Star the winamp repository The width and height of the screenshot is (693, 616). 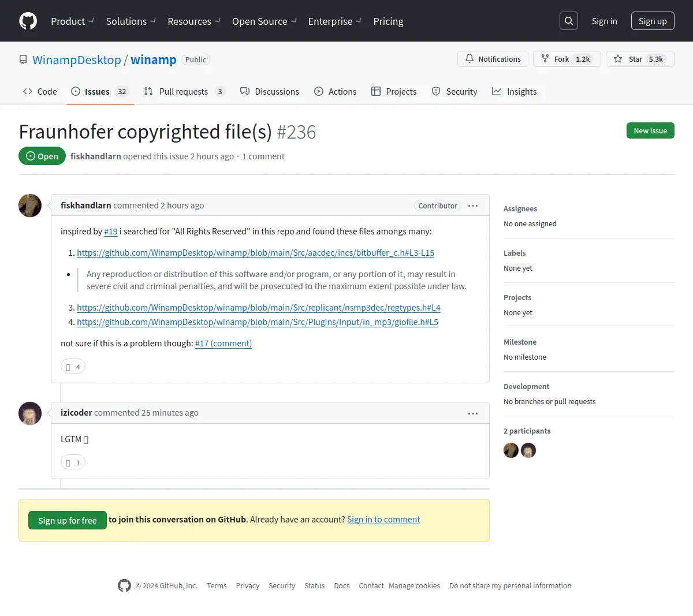640,59
